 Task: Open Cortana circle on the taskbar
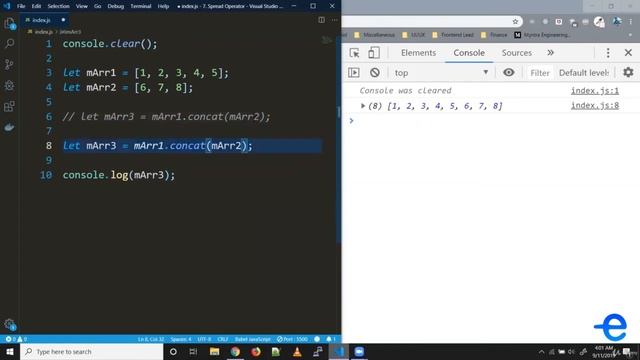(173, 351)
